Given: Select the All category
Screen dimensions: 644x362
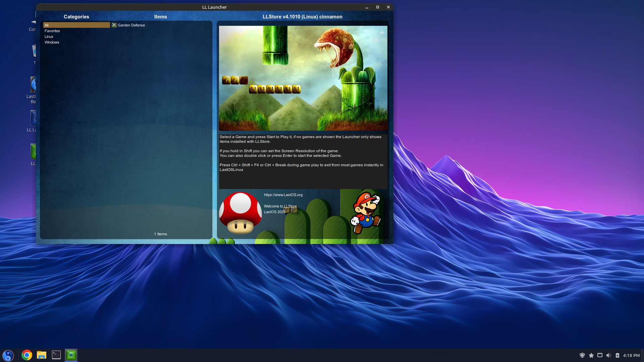Looking at the screenshot, I should click(x=76, y=25).
